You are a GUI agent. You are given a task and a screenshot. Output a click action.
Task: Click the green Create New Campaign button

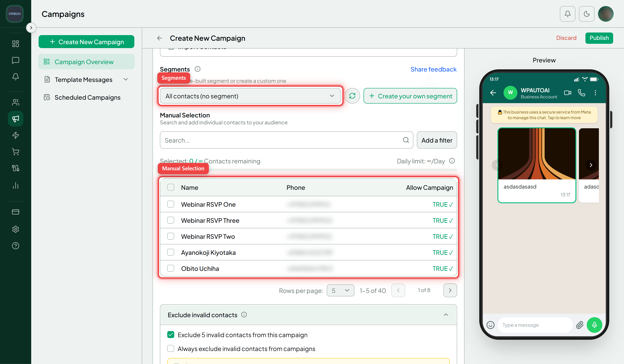click(x=86, y=42)
